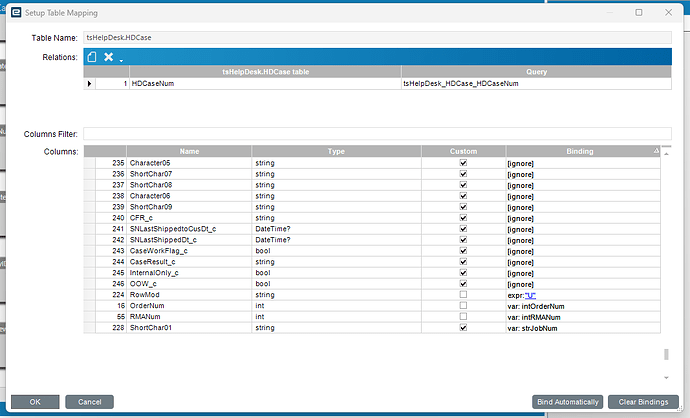Click the Table Name field
This screenshot has width=690, height=418.
377,38
